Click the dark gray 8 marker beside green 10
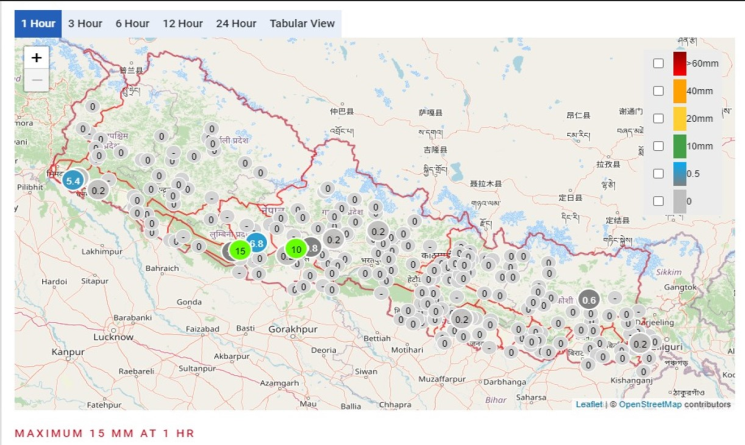 coord(314,247)
